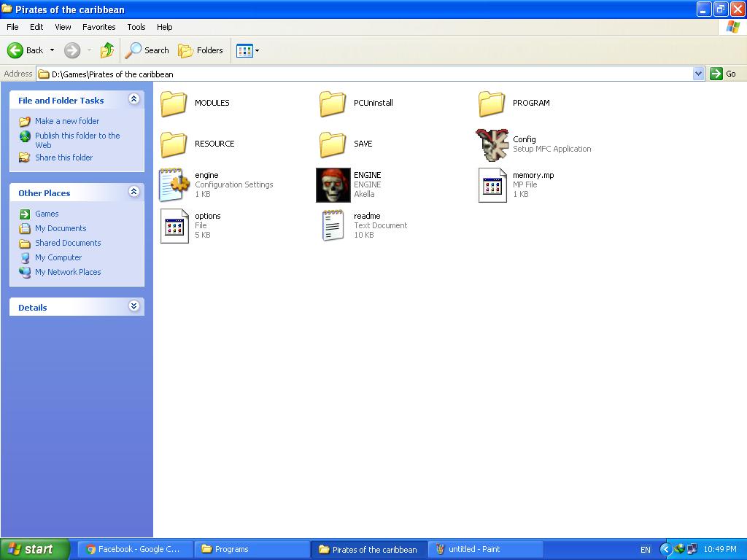Select the SAVE folder icon

click(x=333, y=144)
